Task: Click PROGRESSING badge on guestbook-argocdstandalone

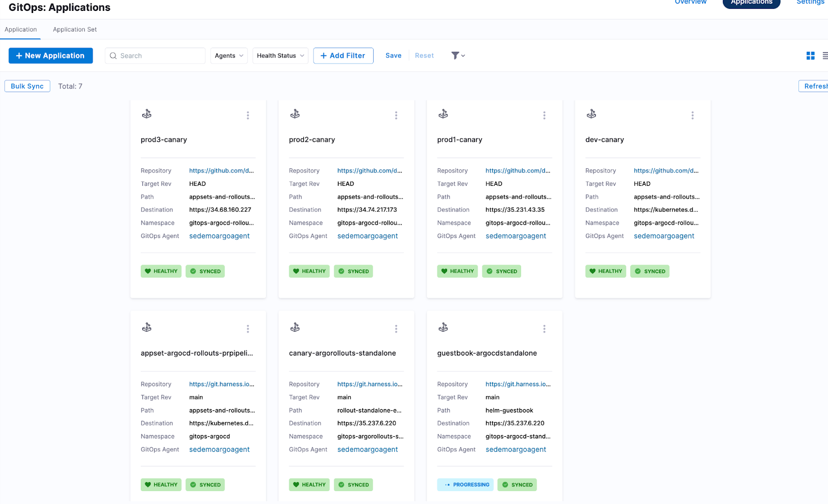Action: click(x=465, y=485)
